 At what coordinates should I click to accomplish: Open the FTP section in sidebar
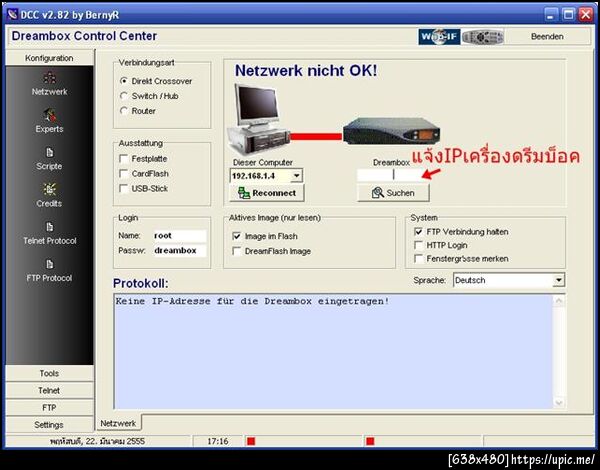pos(49,408)
